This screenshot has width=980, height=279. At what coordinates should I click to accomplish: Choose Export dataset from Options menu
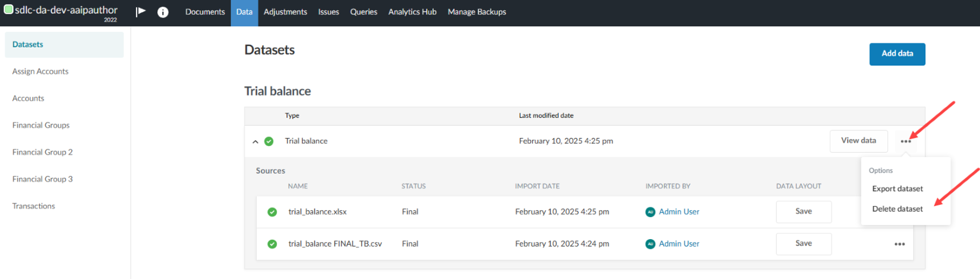[897, 189]
